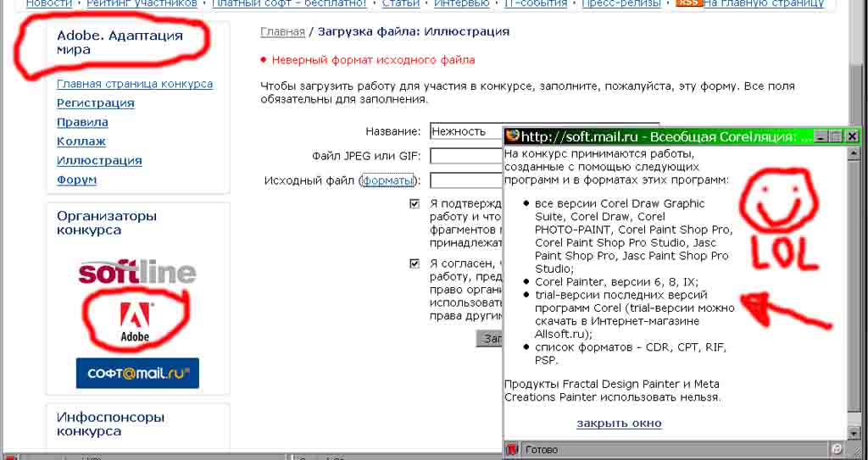Click the icon at popup status bar right end

(837, 449)
